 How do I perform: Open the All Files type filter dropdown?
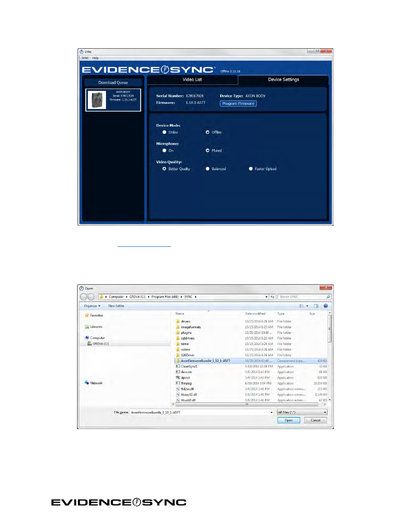(302, 413)
